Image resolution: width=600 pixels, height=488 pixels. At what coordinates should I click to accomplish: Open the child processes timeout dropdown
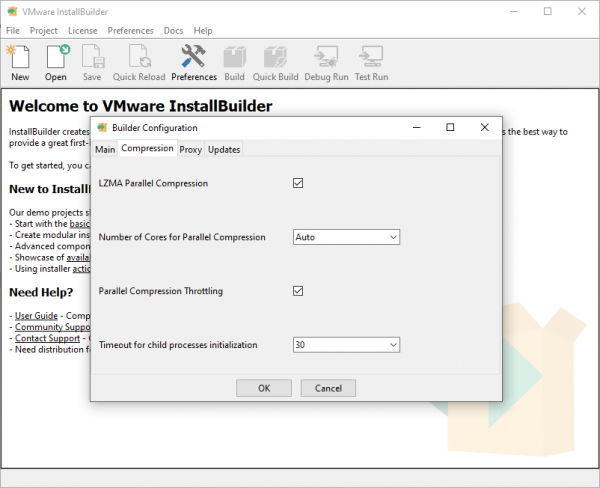(346, 345)
